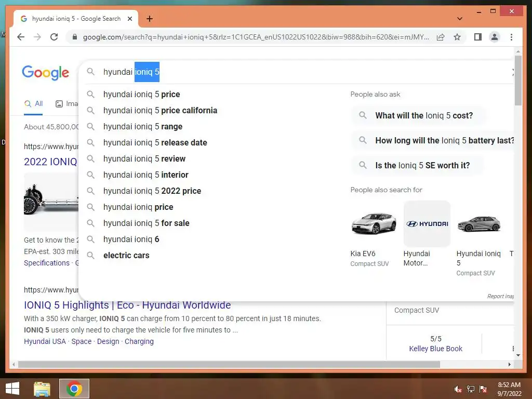
Task: Open question Is the Ioniq 5 SE worth it?
Action: tap(417, 165)
